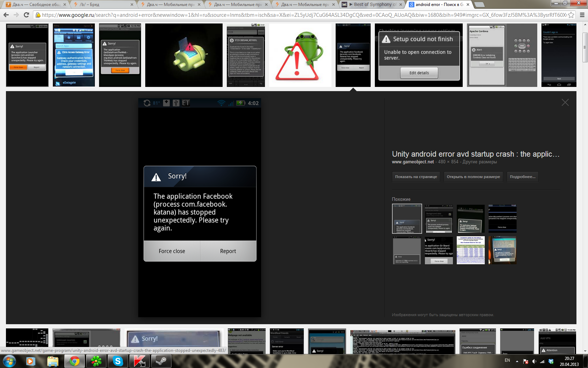Viewport: 588px width, 368px height.
Task: Launch Windows Media Player from taskbar
Action: (x=30, y=361)
